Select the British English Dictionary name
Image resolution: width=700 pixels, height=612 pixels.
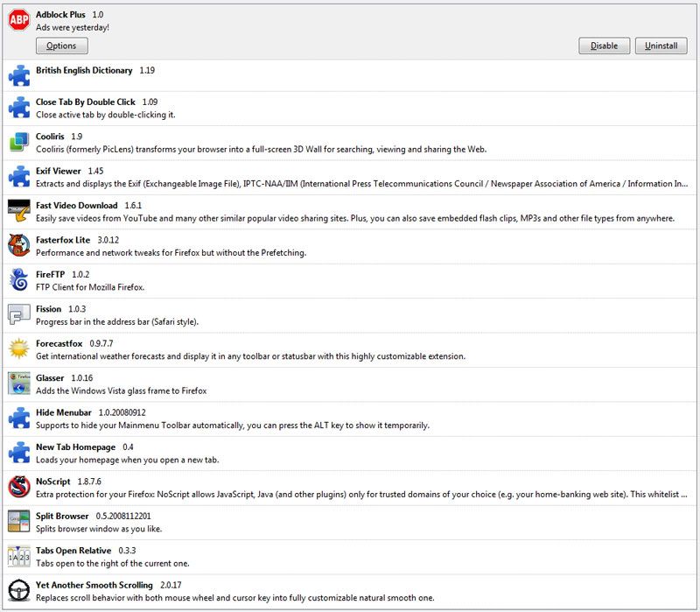point(84,71)
